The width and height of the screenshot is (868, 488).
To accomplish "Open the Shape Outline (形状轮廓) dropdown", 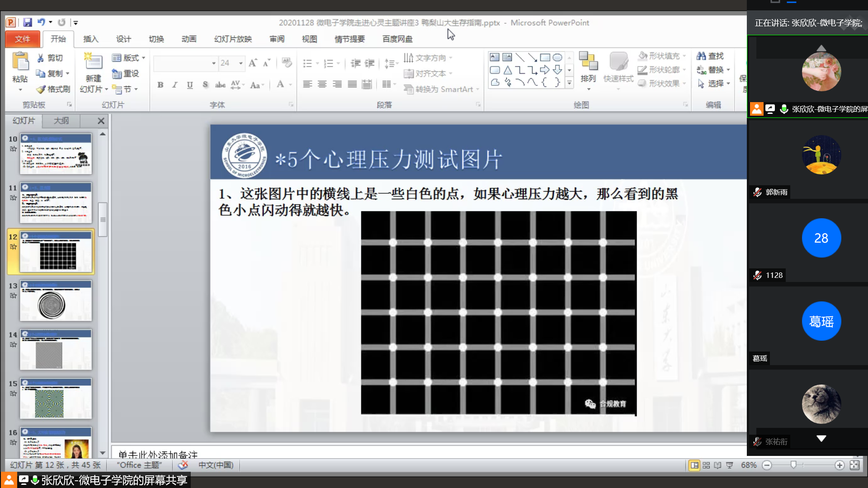I will pos(662,70).
